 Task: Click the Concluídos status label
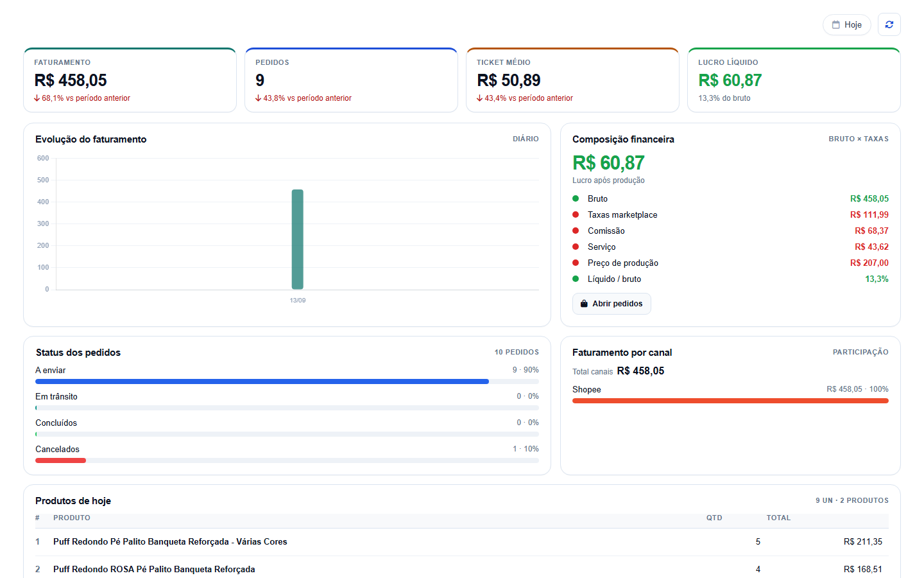click(56, 423)
